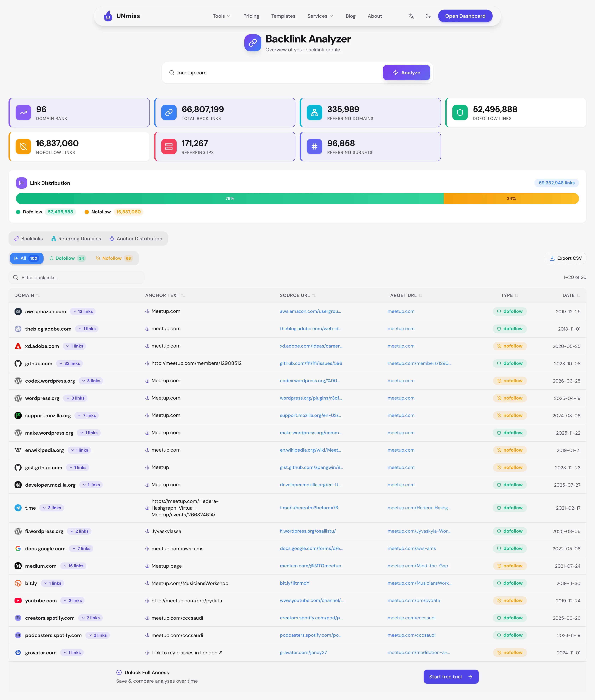Sort table by Type column
This screenshot has height=700, width=595.
pos(509,295)
